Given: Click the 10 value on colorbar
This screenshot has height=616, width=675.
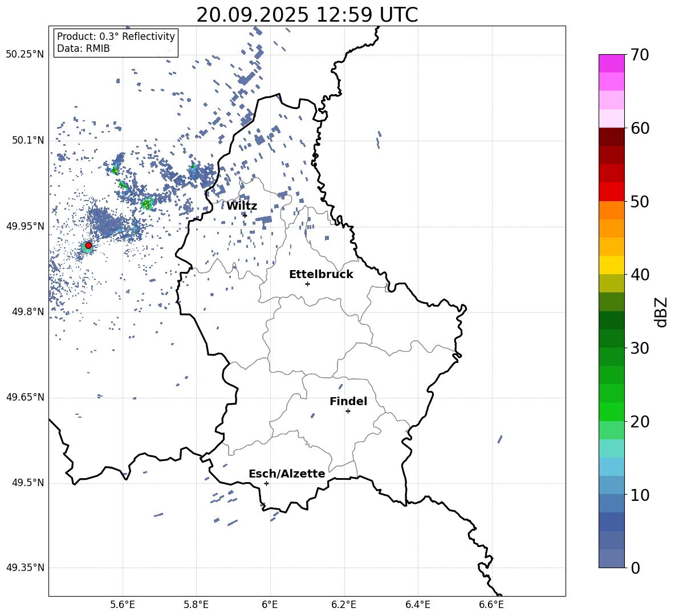Looking at the screenshot, I should pos(640,495).
